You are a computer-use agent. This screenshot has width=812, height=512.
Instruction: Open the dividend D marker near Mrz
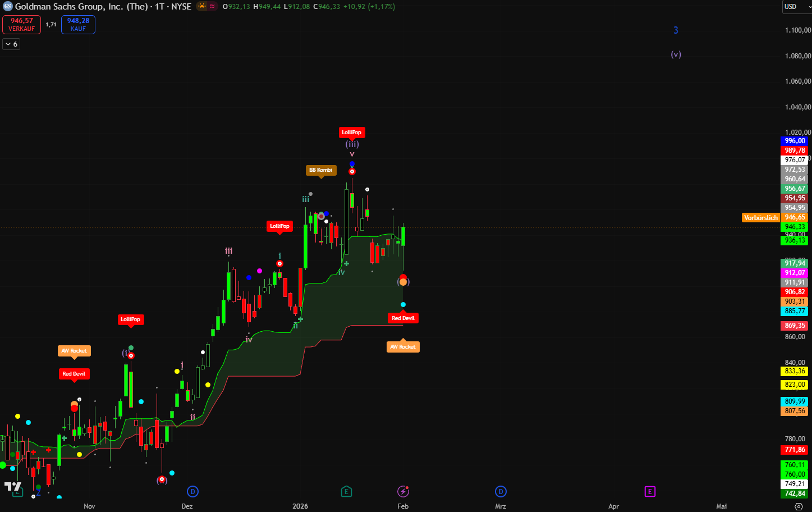click(501, 492)
